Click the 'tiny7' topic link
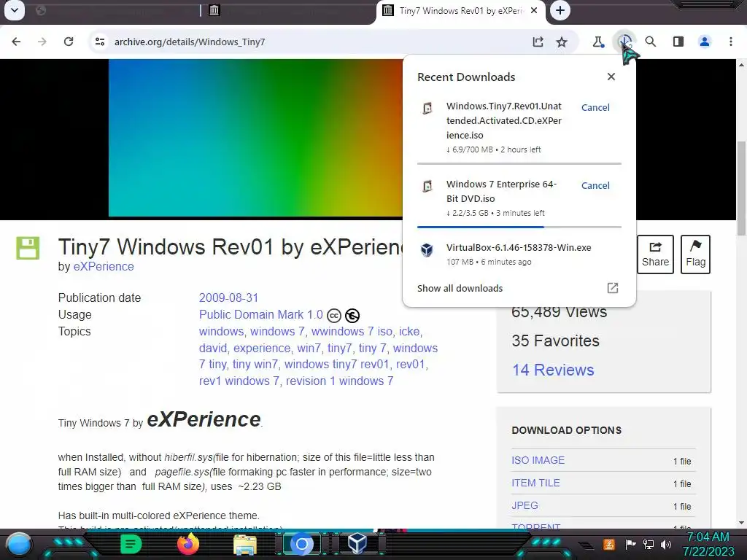 [340, 348]
